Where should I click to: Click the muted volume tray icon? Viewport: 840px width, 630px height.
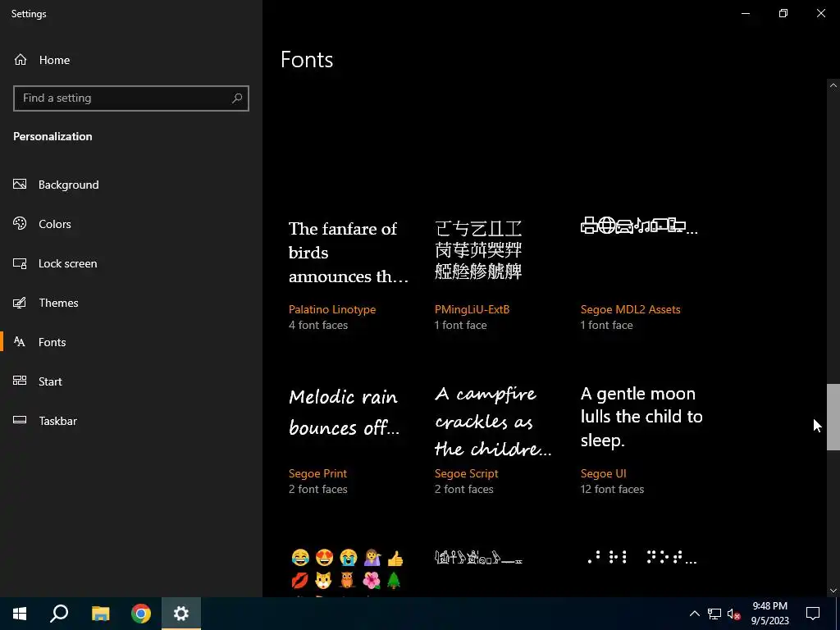tap(734, 614)
